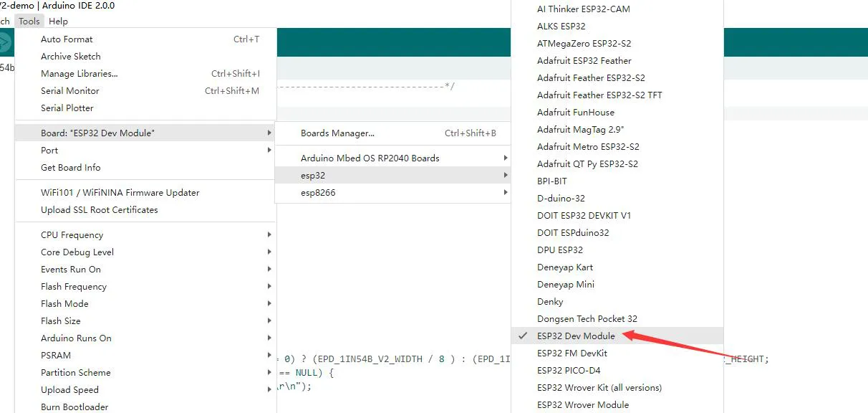Choose Auto Format

coord(145,39)
